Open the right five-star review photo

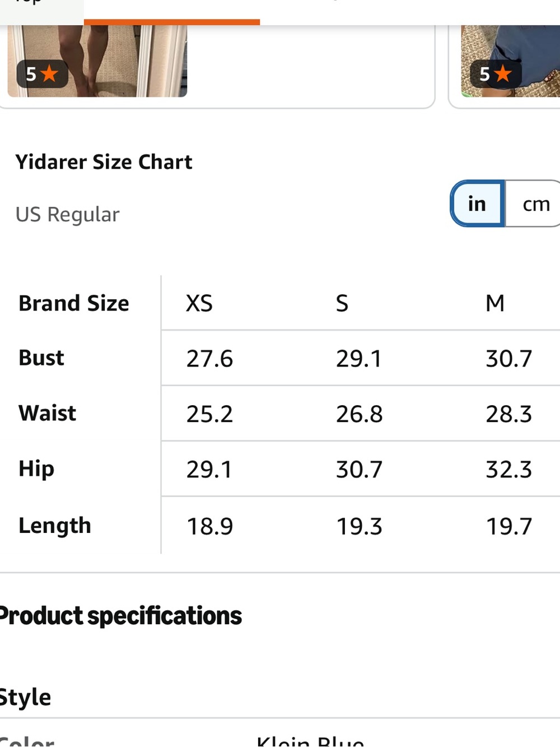point(510,61)
